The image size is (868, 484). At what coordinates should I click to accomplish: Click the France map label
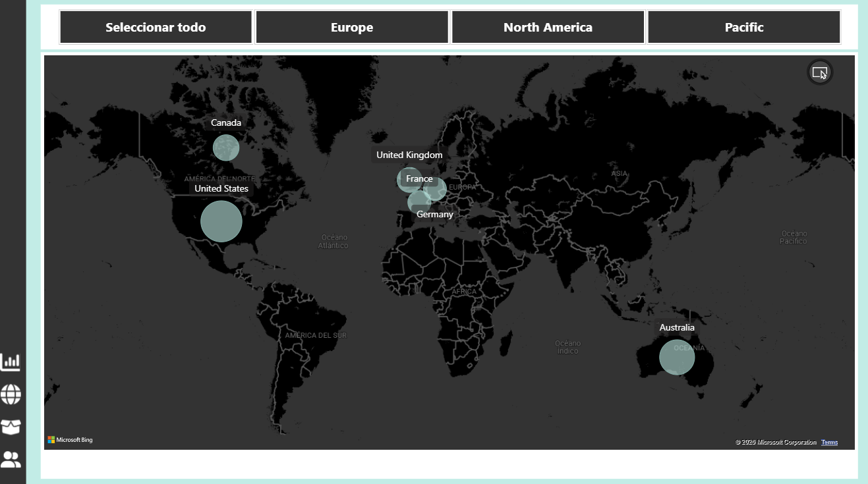click(x=419, y=178)
